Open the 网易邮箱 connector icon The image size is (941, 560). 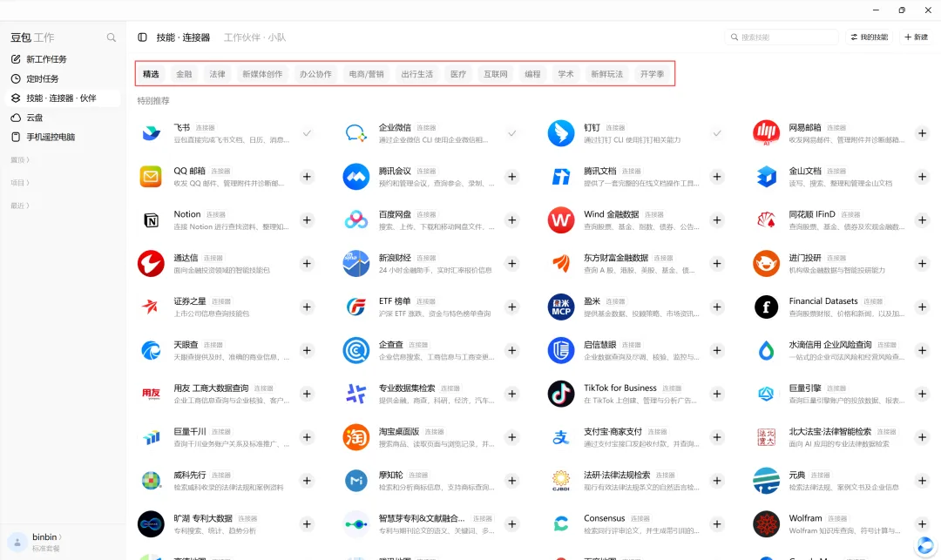(x=767, y=133)
